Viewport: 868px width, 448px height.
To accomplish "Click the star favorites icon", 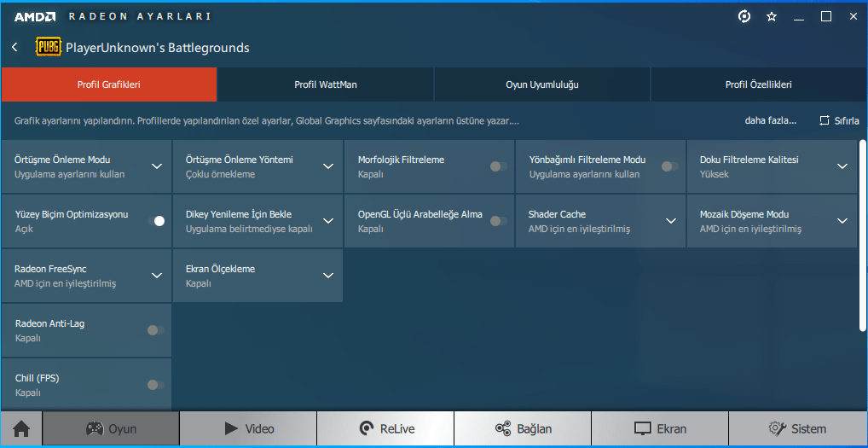I will (772, 17).
